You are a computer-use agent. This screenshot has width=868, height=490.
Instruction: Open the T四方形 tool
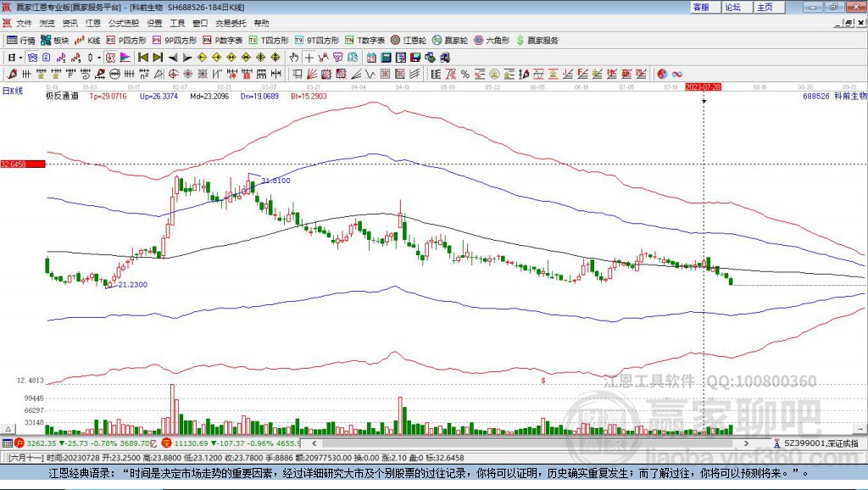coord(269,41)
